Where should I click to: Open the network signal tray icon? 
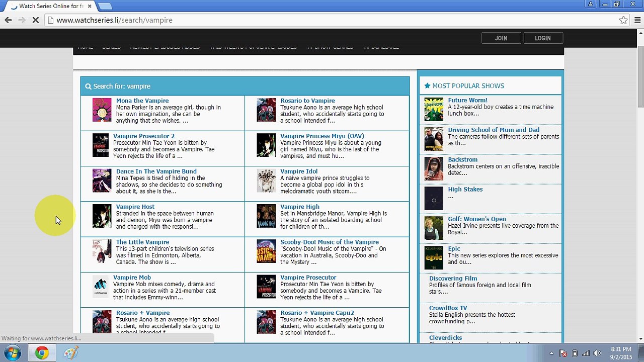pos(586,353)
